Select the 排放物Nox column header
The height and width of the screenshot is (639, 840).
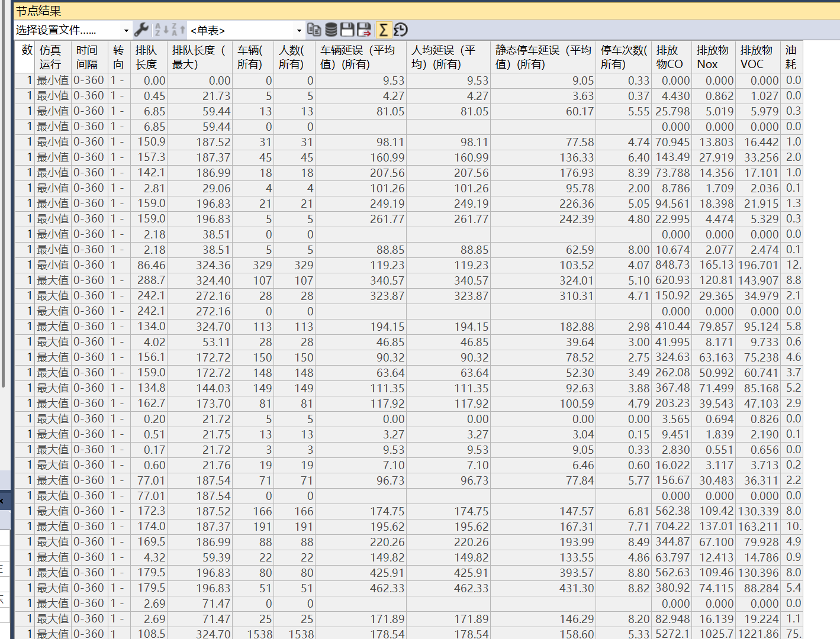(x=713, y=57)
